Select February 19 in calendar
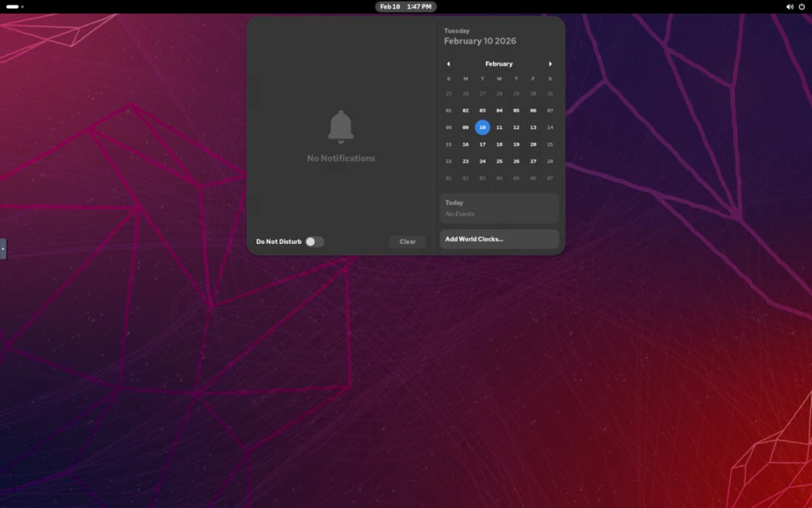Viewport: 812px width, 508px height. [517, 144]
